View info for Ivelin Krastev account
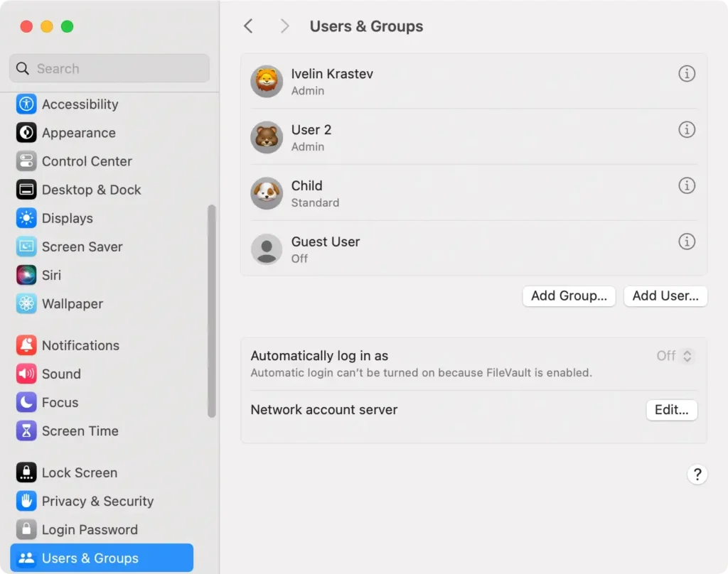Screen dimensions: 728x574 687,73
